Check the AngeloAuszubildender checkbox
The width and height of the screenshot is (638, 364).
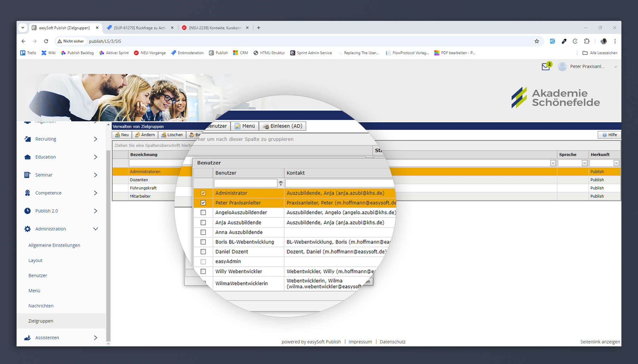[x=203, y=212]
